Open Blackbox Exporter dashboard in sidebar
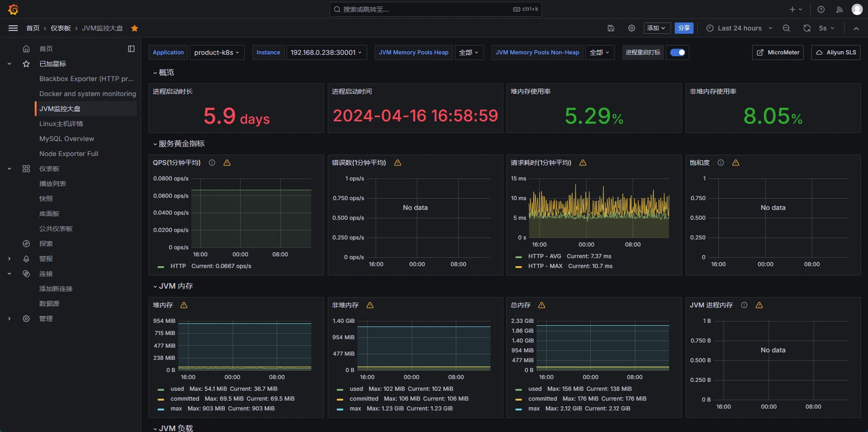This screenshot has height=432, width=868. (x=86, y=79)
